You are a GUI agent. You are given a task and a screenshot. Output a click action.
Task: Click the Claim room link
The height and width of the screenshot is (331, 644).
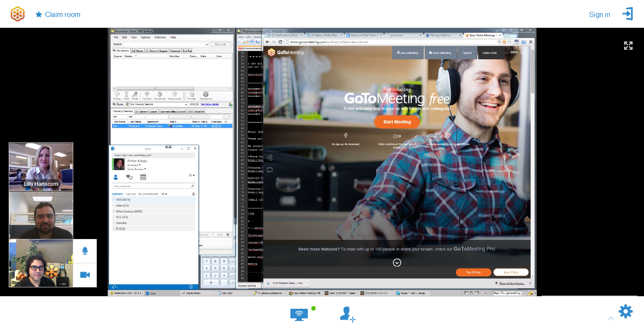point(58,14)
